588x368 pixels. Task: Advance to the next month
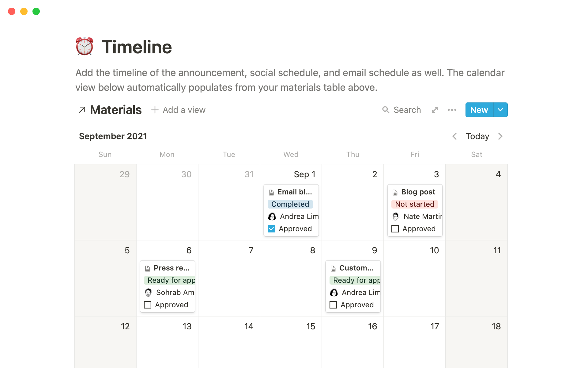click(500, 136)
